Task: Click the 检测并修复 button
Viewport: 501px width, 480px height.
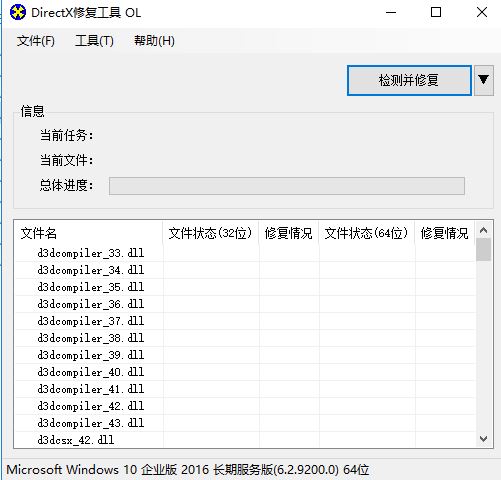Action: (x=409, y=80)
